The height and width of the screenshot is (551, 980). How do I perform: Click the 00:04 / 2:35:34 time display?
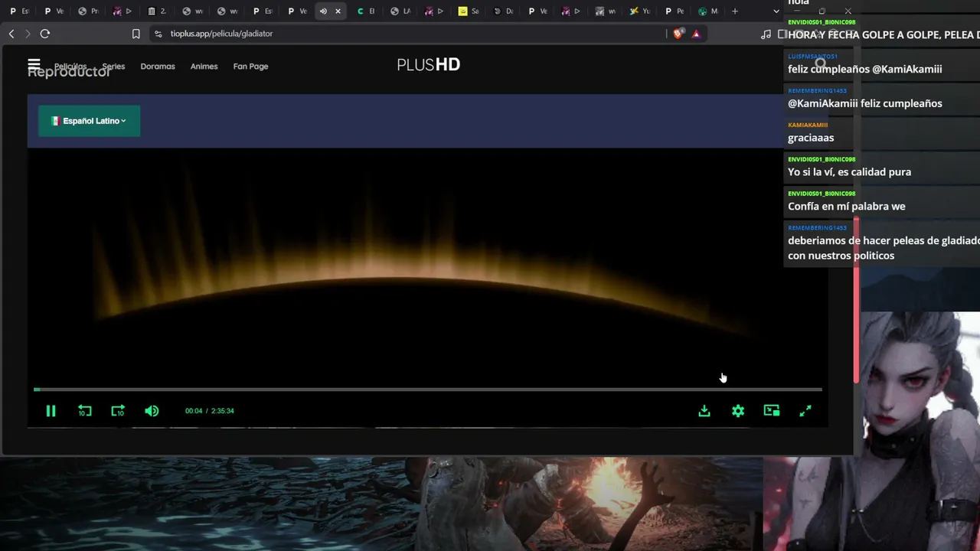coord(209,411)
